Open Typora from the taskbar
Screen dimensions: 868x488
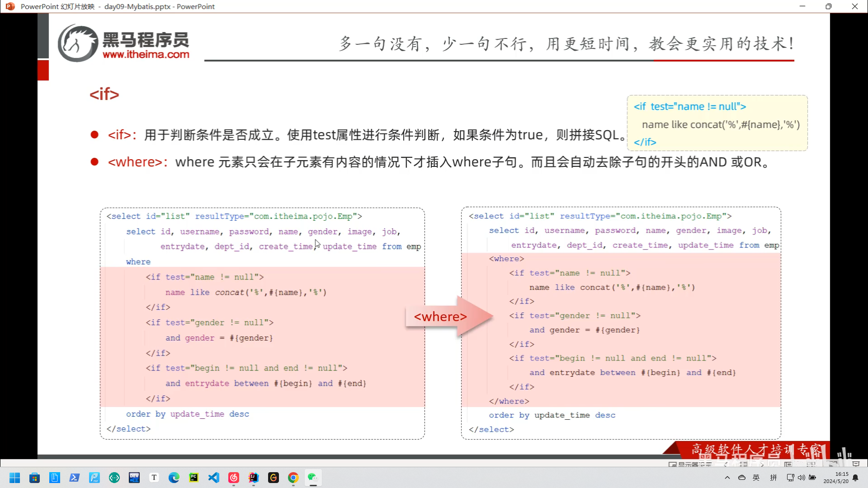coord(154,478)
